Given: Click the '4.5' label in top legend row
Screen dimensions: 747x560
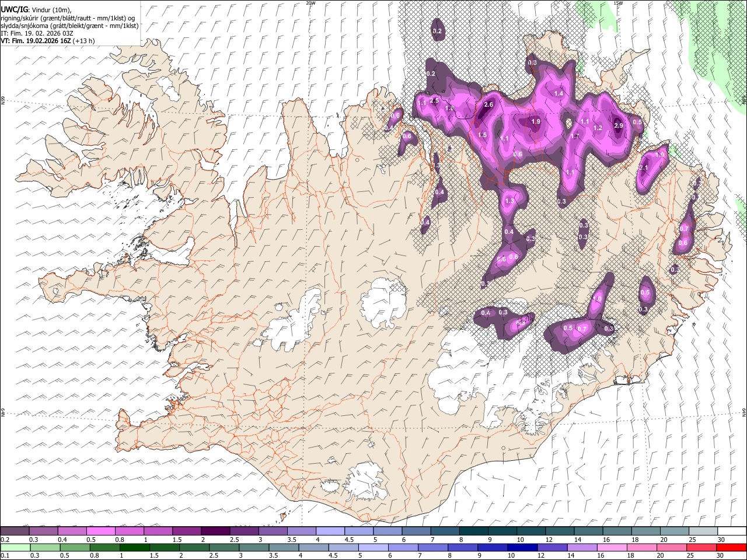Looking at the screenshot, I should [x=349, y=540].
